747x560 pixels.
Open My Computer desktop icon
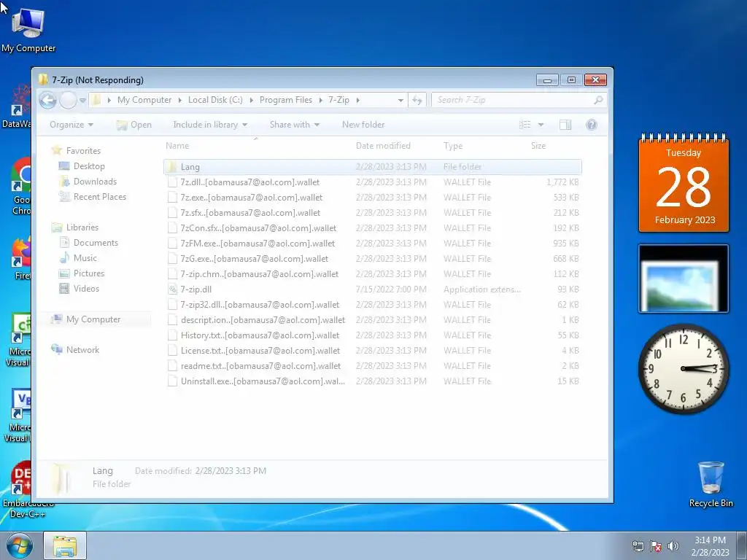28,29
